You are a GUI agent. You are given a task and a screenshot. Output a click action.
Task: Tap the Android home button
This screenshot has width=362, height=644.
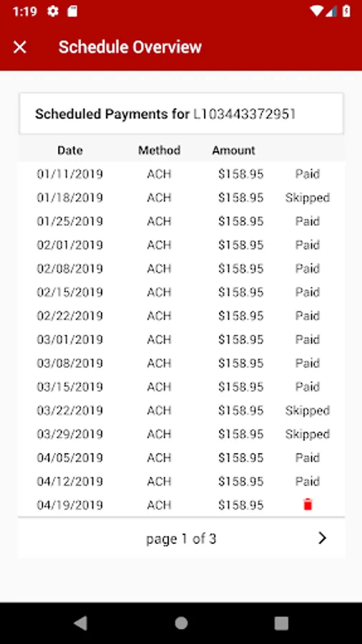coord(181,623)
